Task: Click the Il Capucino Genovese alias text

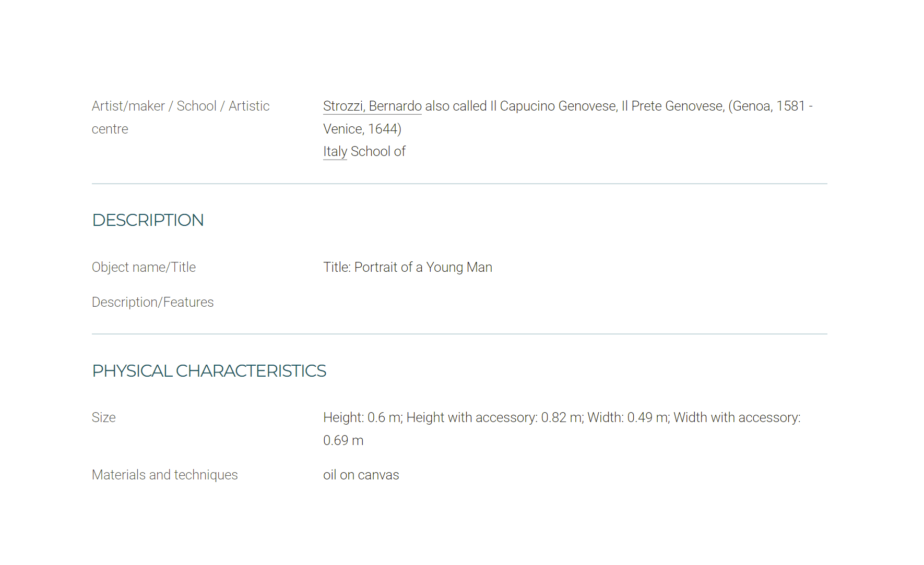Action: tap(553, 106)
